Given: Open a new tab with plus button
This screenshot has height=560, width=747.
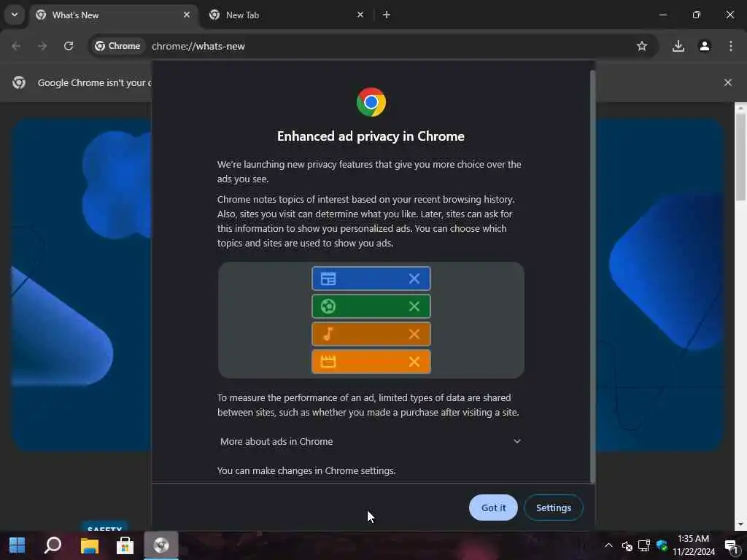Looking at the screenshot, I should click(x=387, y=15).
